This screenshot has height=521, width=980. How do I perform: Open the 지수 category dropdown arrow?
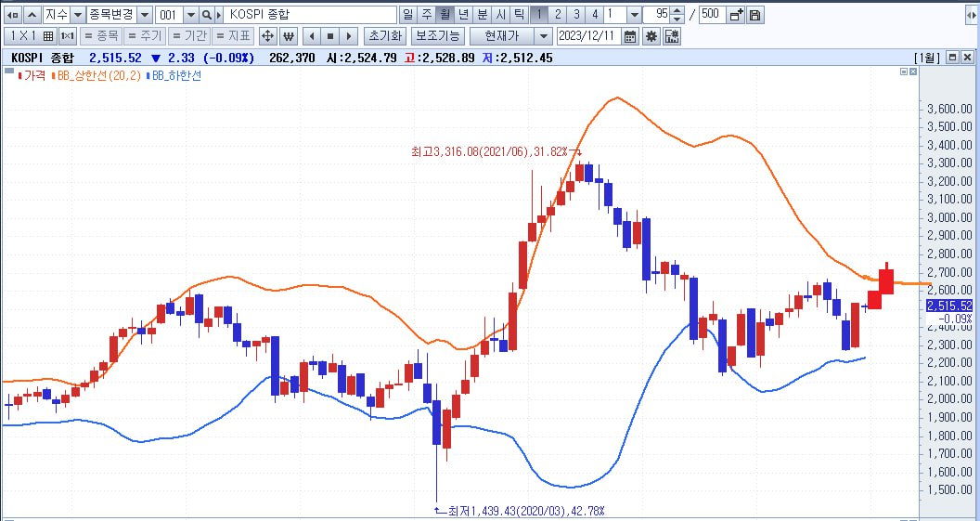pos(78,14)
